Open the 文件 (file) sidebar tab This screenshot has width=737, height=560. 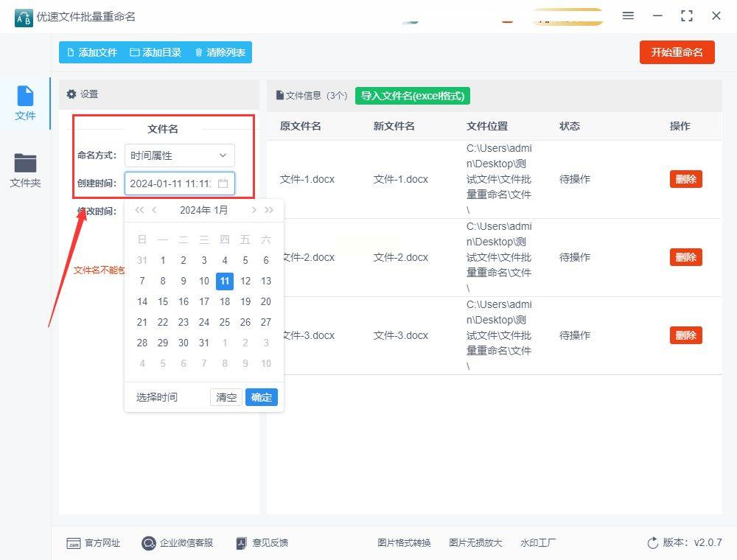pos(25,103)
